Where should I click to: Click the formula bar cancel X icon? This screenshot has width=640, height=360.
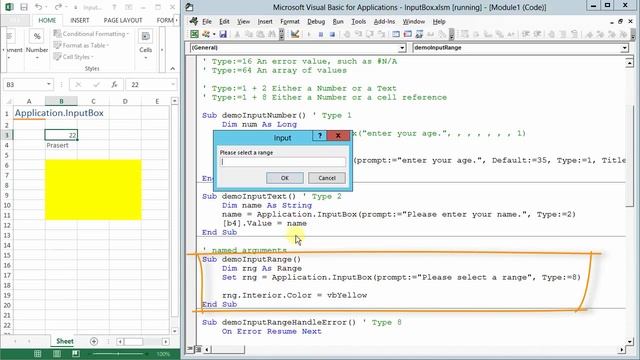pos(78,84)
